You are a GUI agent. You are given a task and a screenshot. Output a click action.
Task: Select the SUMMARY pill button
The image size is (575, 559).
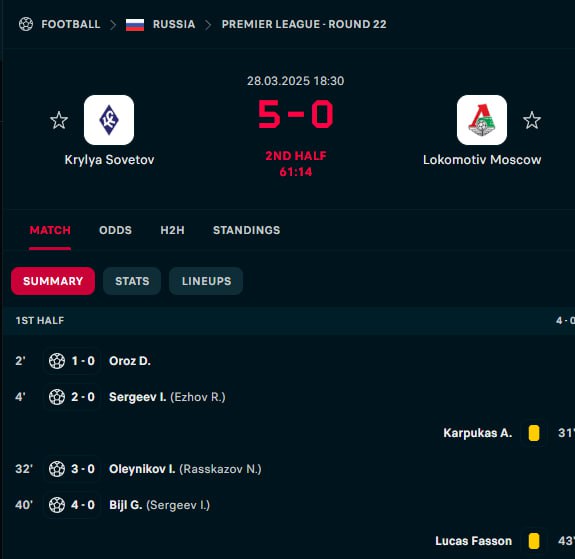(53, 281)
